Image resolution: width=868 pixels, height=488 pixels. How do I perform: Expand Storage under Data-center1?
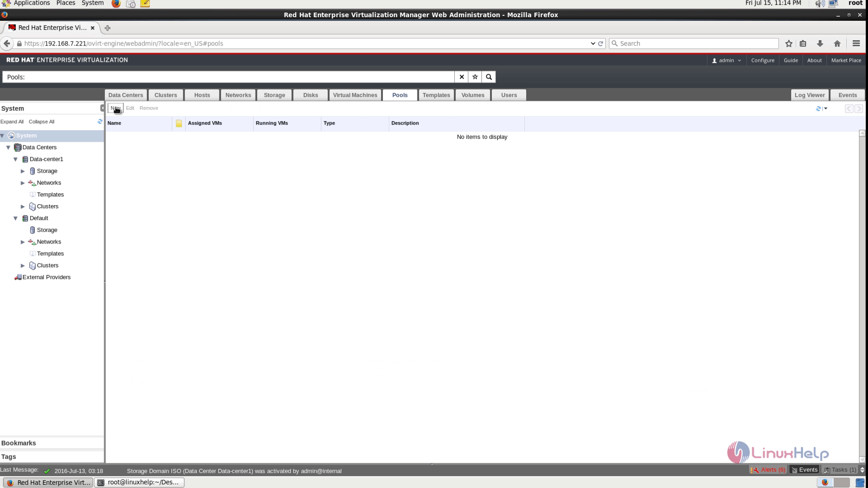pyautogui.click(x=23, y=171)
